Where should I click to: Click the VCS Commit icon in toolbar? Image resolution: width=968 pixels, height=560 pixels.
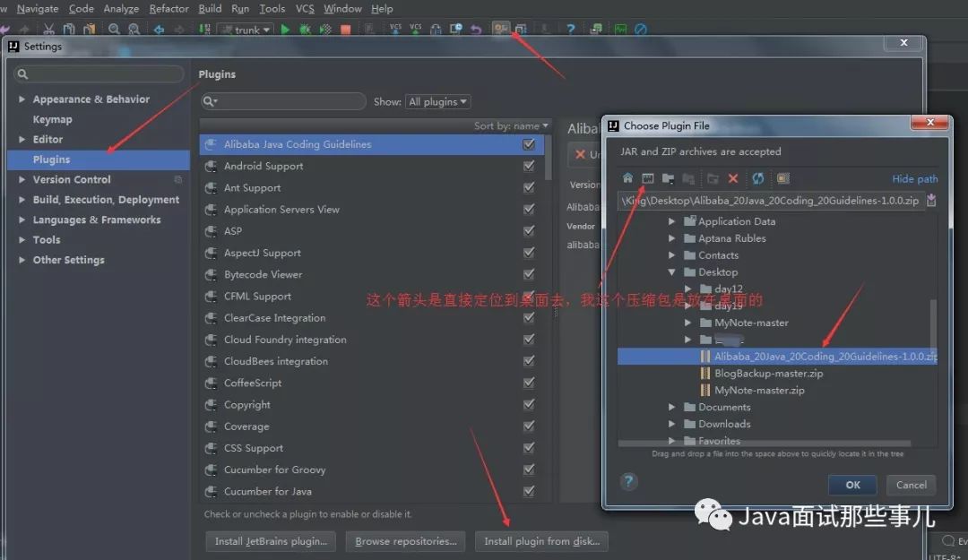point(416,29)
